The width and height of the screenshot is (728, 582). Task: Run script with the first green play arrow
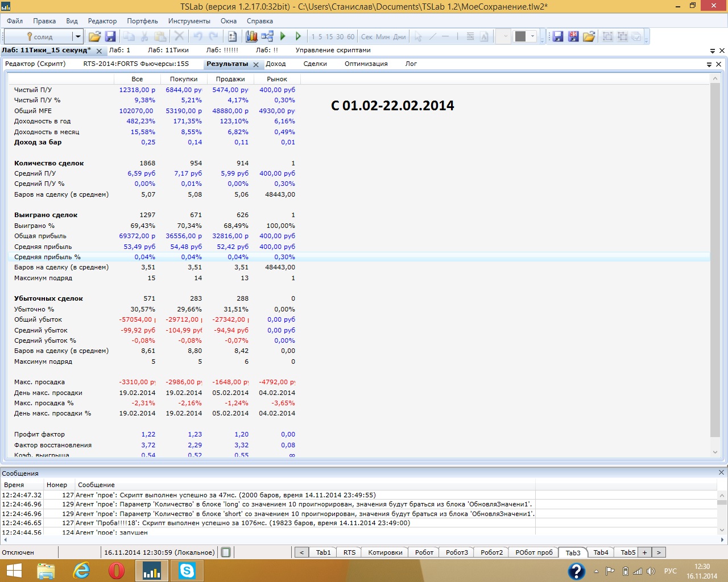283,36
